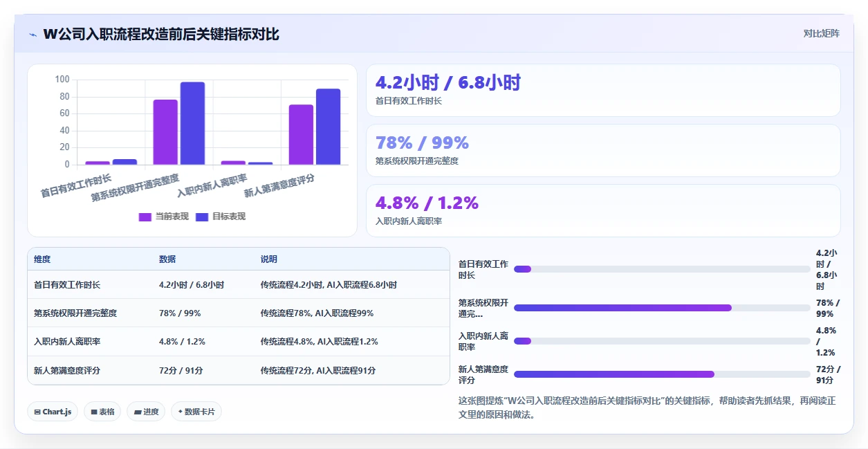The image size is (868, 449).
Task: Click the 新人第满意度评分 progress bar
Action: (x=662, y=374)
